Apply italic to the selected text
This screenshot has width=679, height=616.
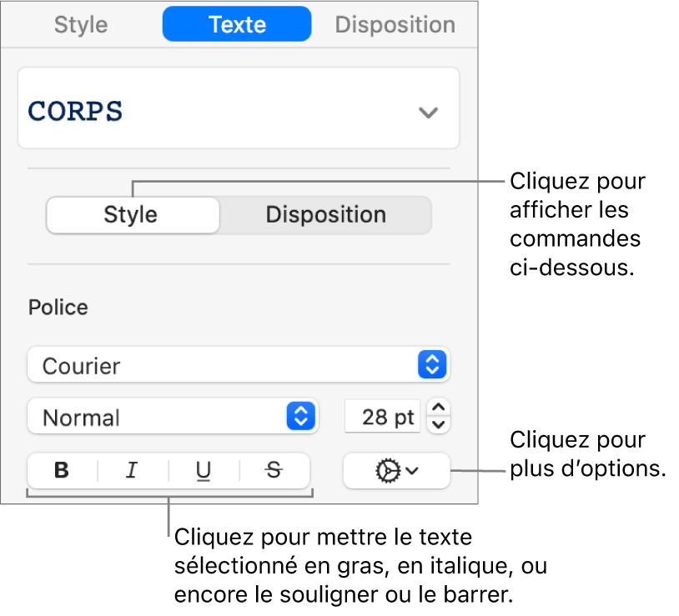click(x=132, y=471)
